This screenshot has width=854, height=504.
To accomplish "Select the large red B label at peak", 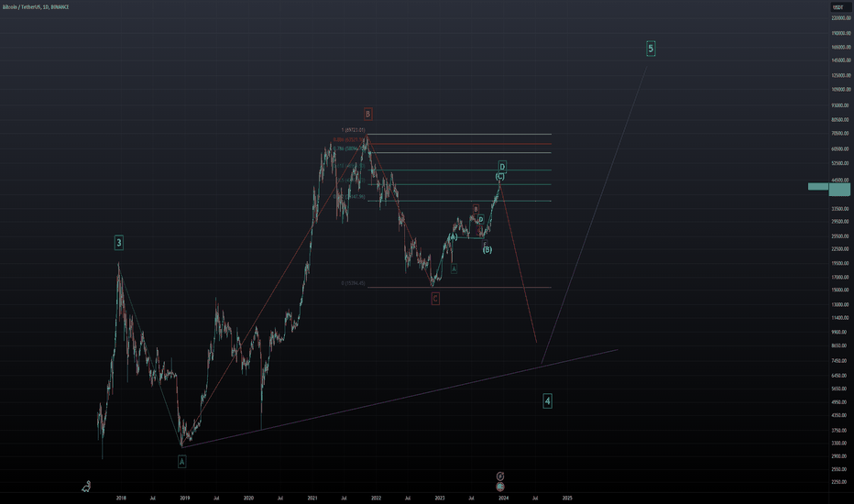I will (367, 114).
